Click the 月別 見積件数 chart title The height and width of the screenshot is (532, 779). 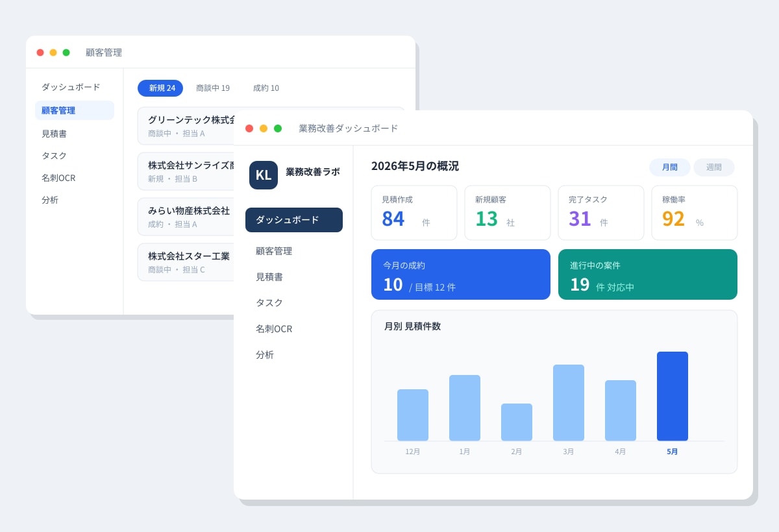click(412, 326)
